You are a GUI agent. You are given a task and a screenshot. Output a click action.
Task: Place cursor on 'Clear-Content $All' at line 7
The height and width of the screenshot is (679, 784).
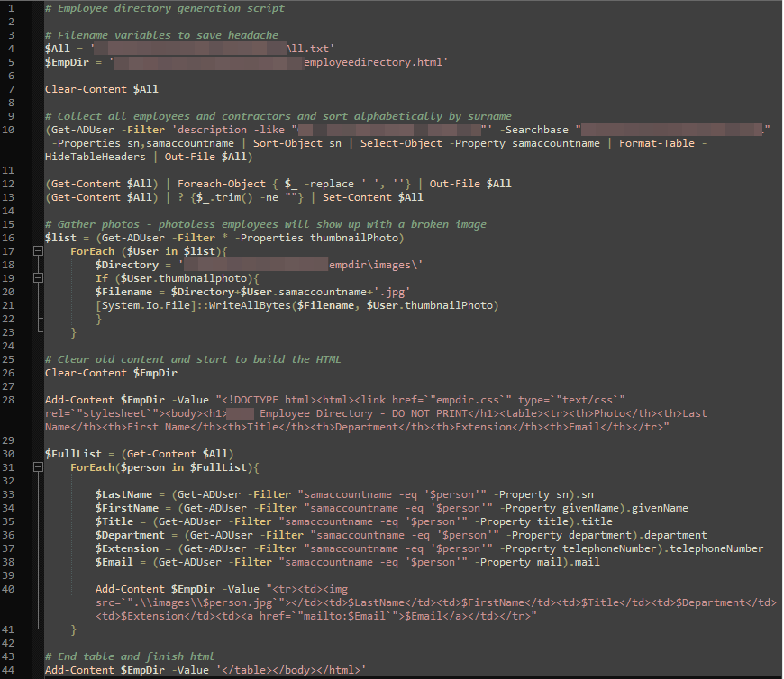(x=102, y=89)
